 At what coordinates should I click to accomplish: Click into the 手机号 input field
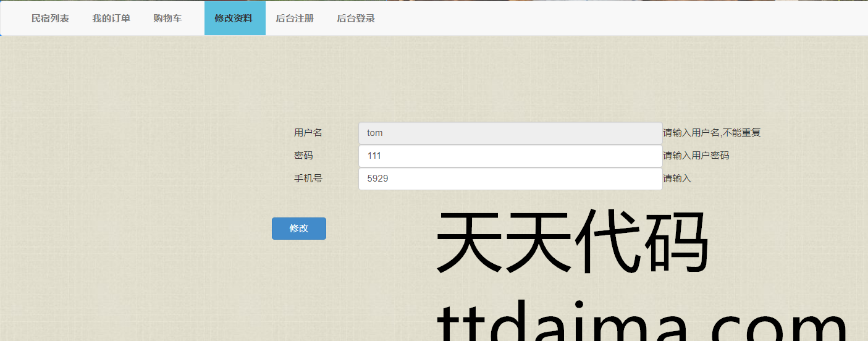click(x=510, y=179)
